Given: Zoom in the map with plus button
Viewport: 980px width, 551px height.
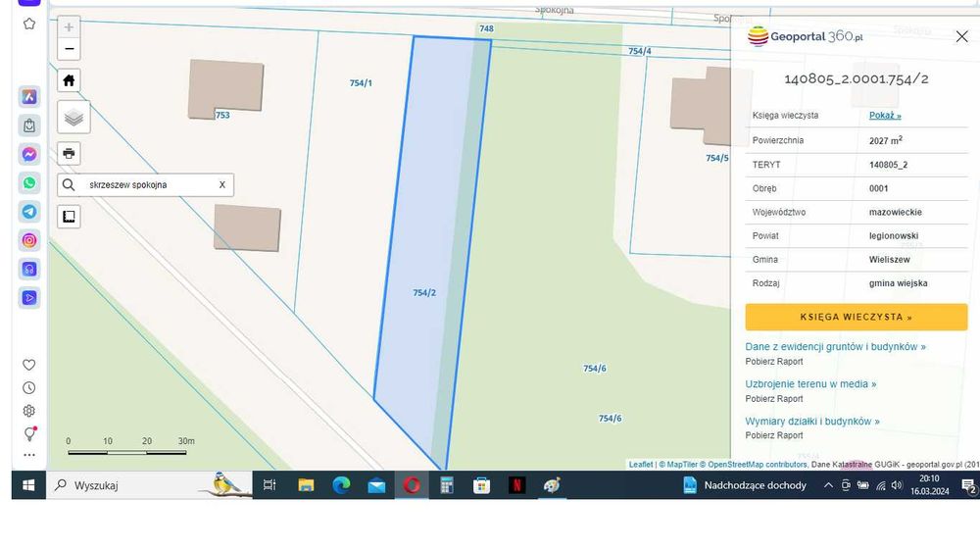Looking at the screenshot, I should 69,26.
